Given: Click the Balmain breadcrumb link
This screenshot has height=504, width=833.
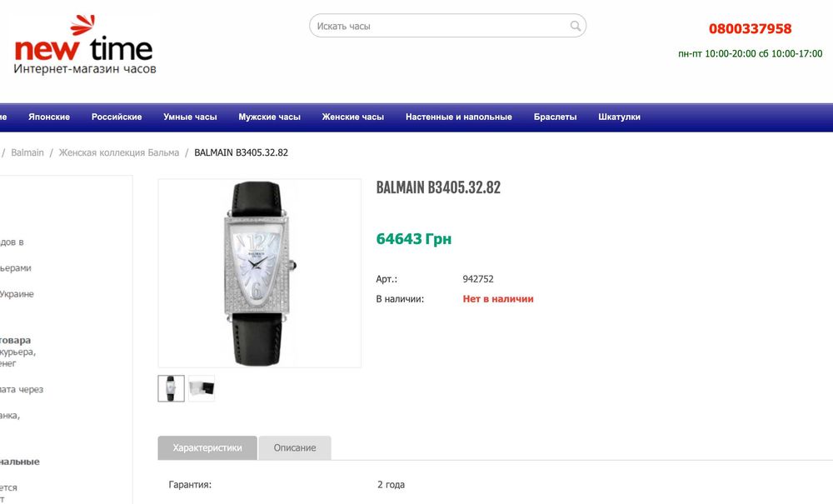Looking at the screenshot, I should pyautogui.click(x=27, y=152).
